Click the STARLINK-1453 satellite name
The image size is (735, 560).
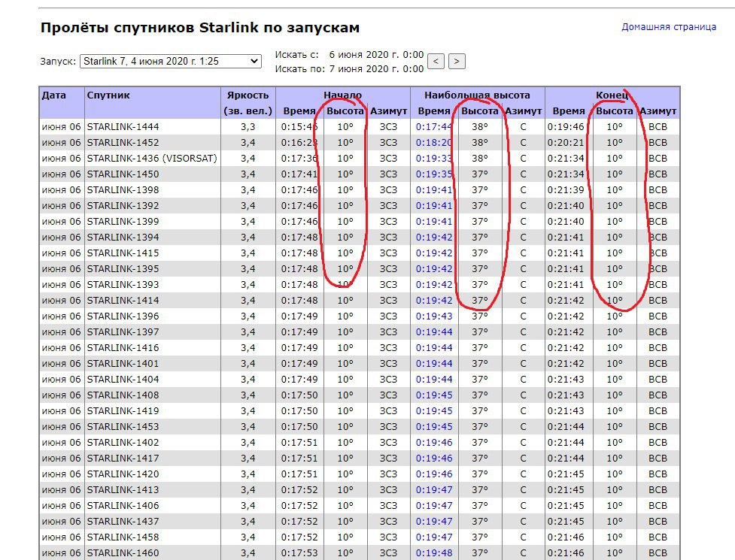point(123,426)
